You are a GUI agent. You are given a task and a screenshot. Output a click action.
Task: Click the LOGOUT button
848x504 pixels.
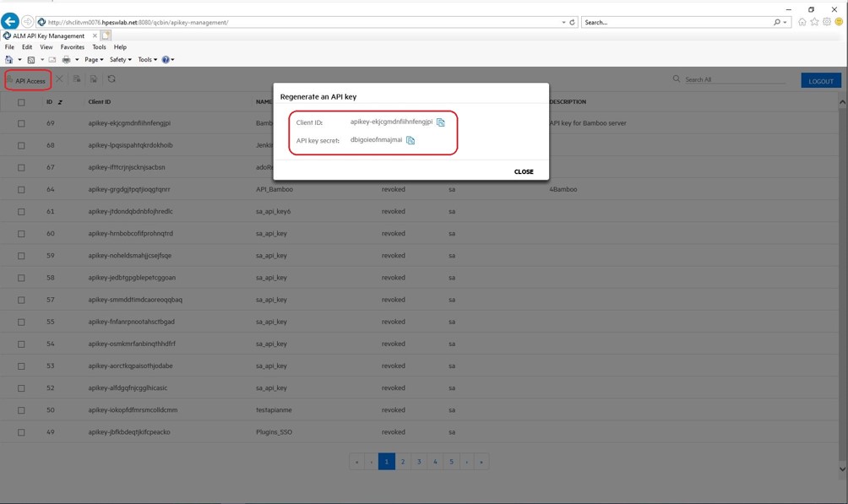click(819, 79)
